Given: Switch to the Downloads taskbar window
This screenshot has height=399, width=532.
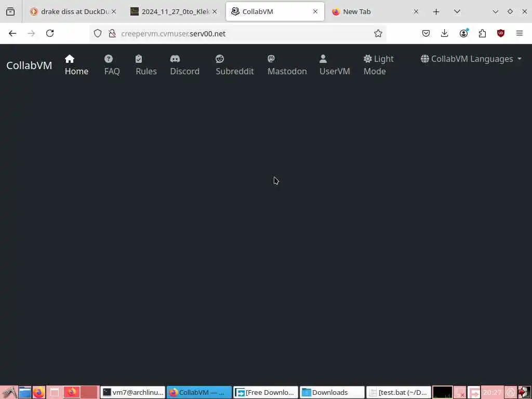Looking at the screenshot, I should tap(332, 393).
